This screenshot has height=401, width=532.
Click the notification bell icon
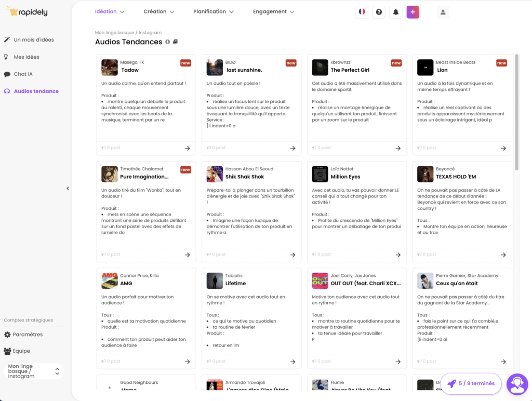(395, 12)
